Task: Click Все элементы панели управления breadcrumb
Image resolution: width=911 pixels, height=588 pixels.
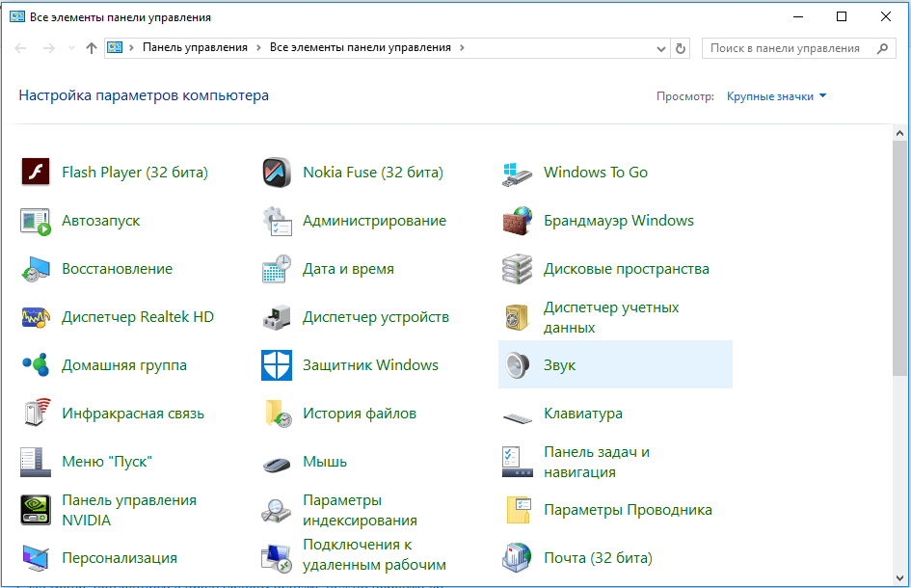Action: (x=361, y=47)
